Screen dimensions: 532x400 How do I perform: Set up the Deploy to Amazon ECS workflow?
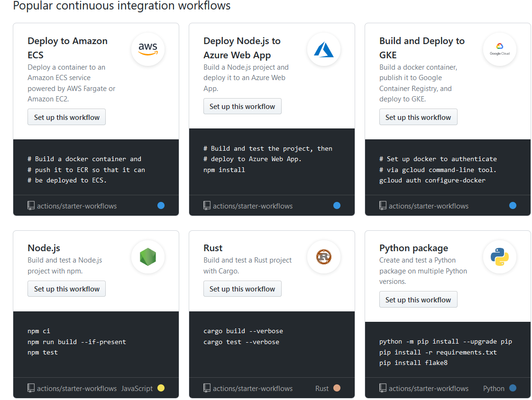(66, 117)
